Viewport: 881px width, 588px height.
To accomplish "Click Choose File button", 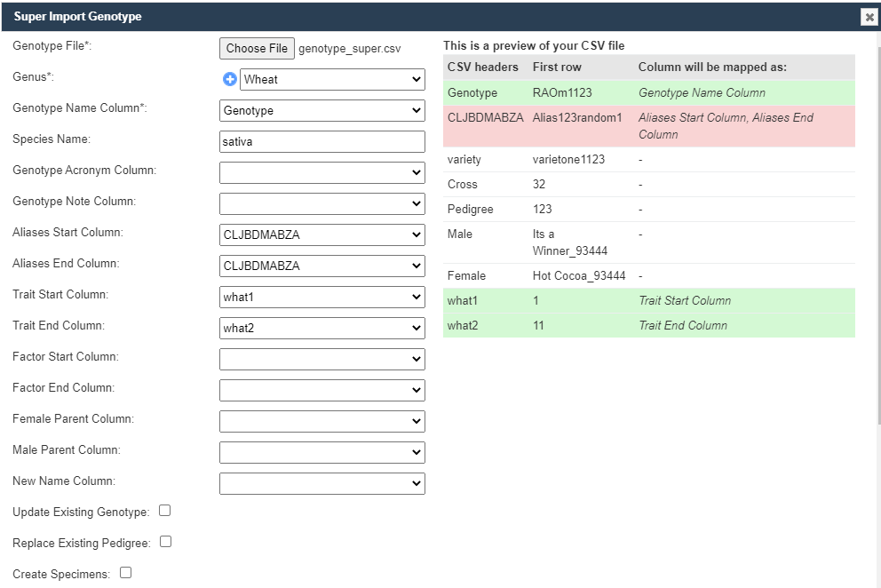I will click(257, 48).
